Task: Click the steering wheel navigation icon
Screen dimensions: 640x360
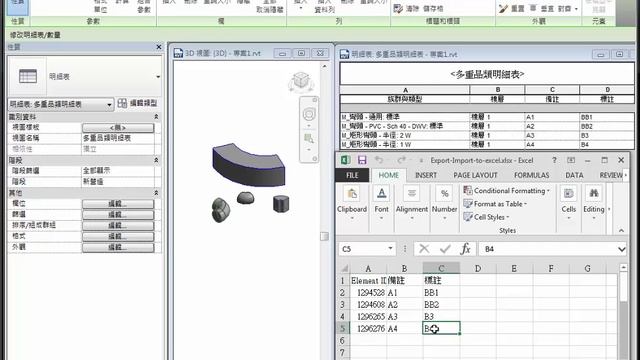Action: click(x=309, y=114)
